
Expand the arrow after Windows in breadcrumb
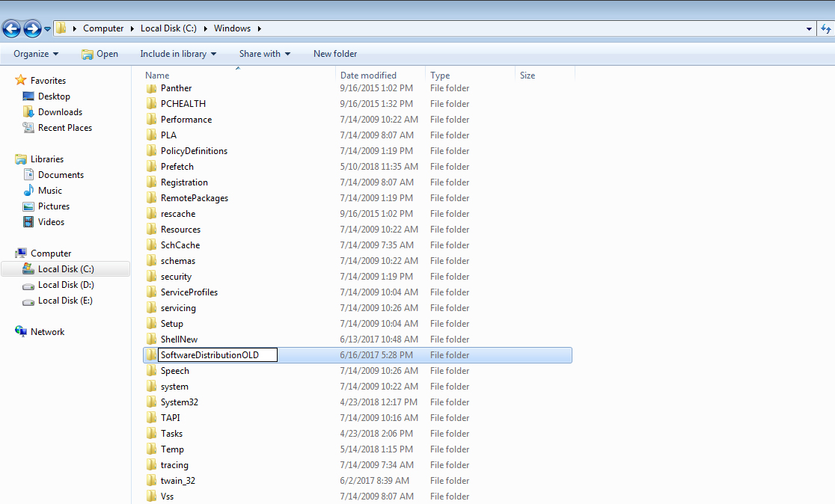click(260, 28)
